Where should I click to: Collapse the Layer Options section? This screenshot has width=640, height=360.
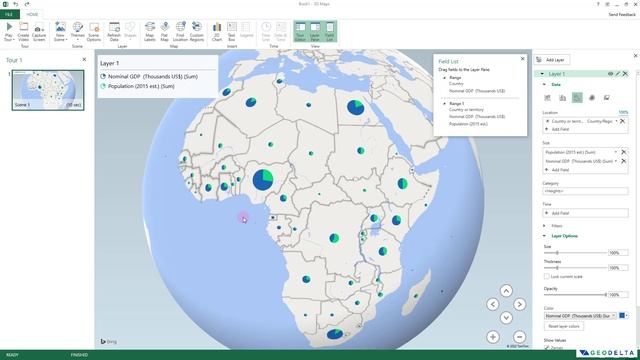[x=544, y=236]
